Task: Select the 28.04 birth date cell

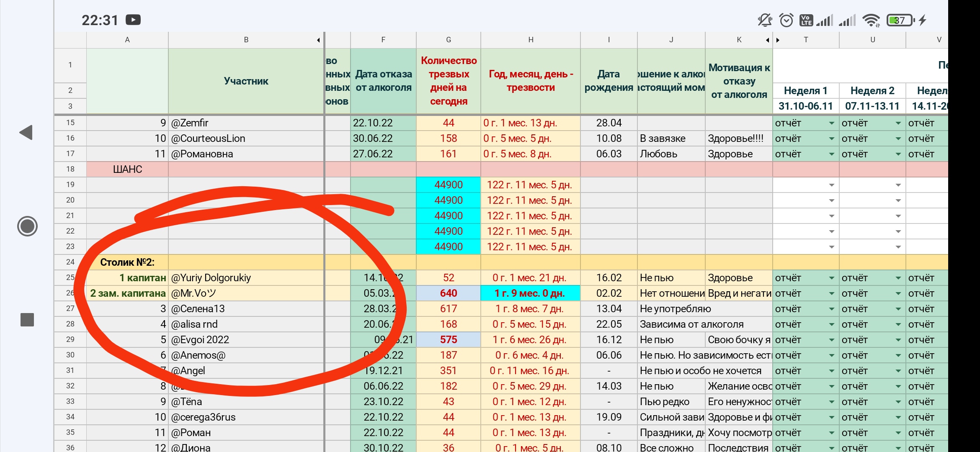Action: click(x=609, y=123)
